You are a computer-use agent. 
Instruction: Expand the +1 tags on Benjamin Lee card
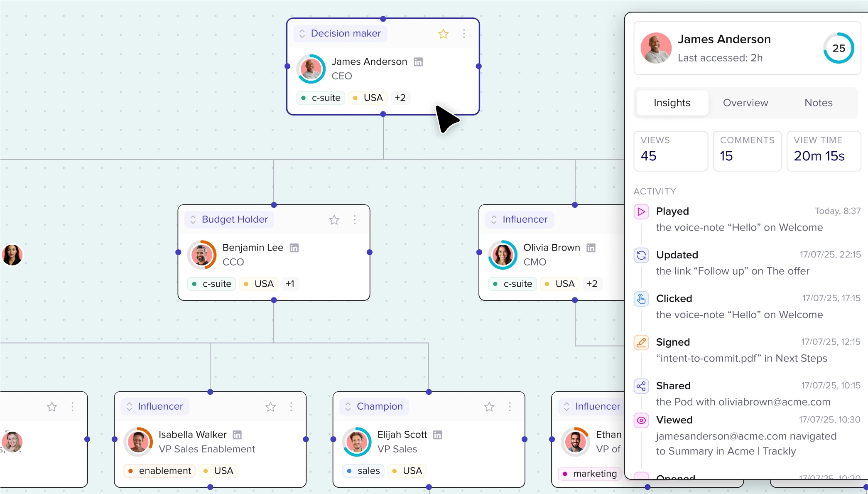[290, 284]
